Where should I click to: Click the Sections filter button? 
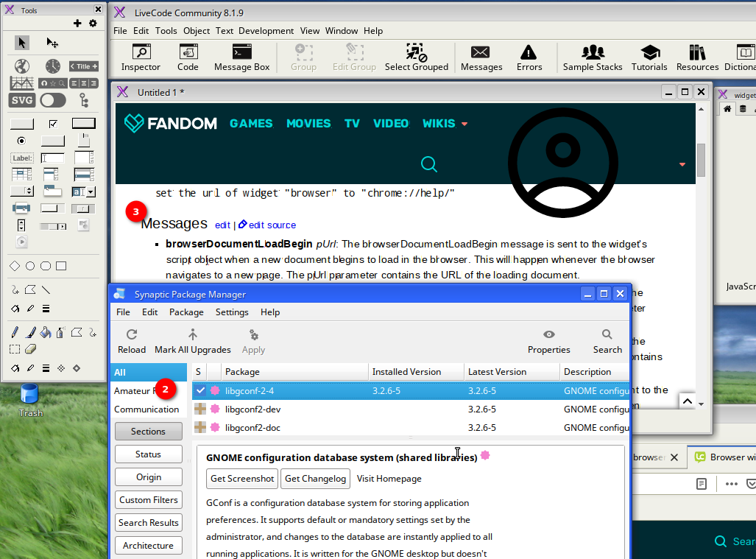[149, 431]
